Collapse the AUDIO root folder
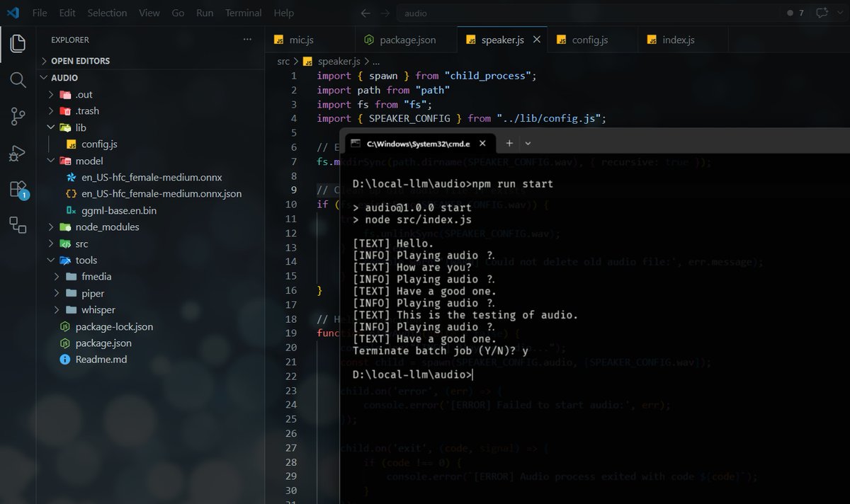 [x=64, y=78]
